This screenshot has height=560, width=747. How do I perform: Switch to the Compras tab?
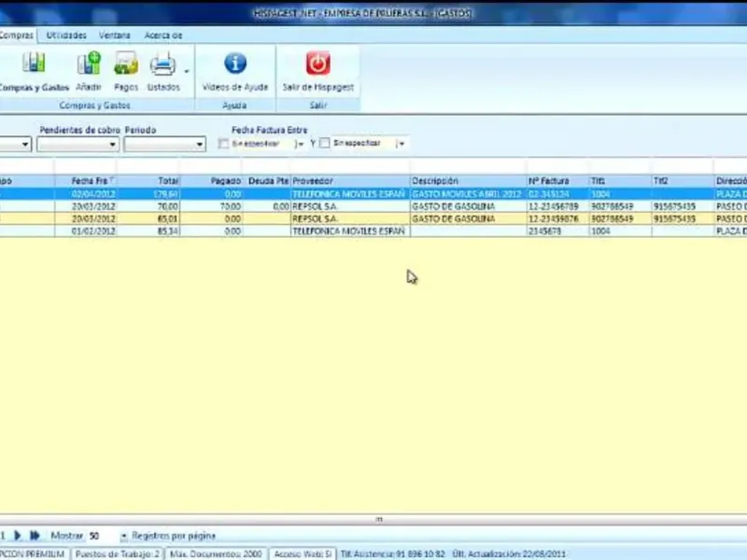tap(17, 35)
